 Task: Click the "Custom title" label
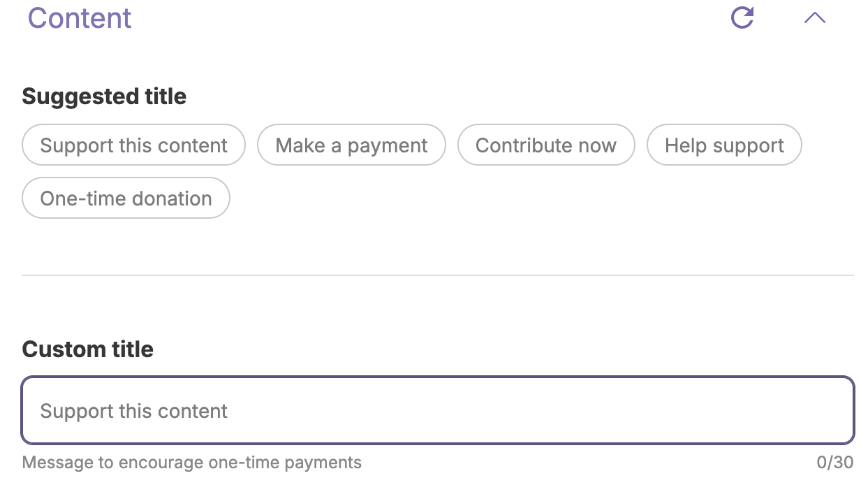point(87,349)
